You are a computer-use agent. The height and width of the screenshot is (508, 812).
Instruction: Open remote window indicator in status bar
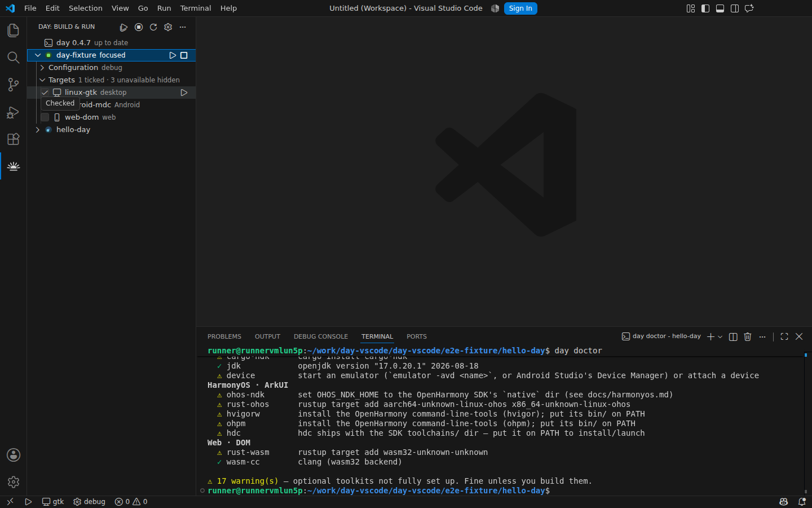[10, 502]
